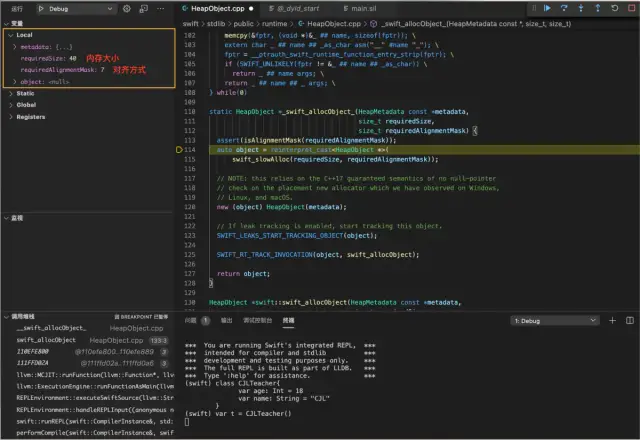Split the terminal panel
The width and height of the screenshot is (640, 440).
(x=630, y=320)
